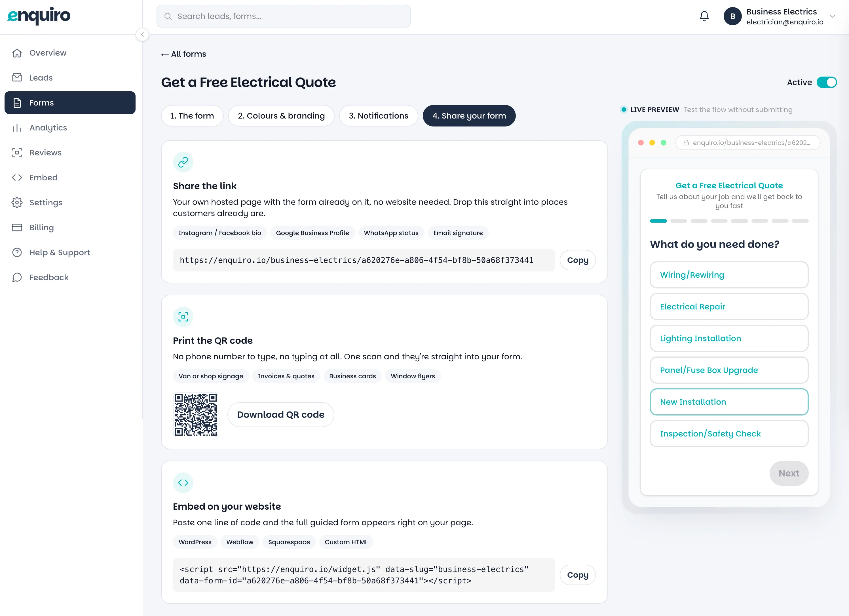Click the Embed on your website code icon
This screenshot has height=616, width=849.
coord(183,483)
